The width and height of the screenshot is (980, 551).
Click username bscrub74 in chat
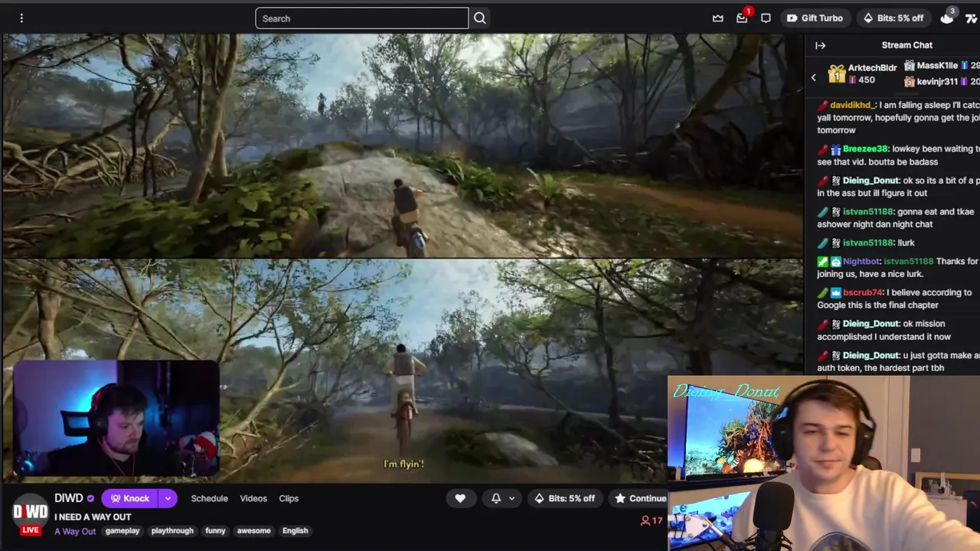tap(863, 292)
